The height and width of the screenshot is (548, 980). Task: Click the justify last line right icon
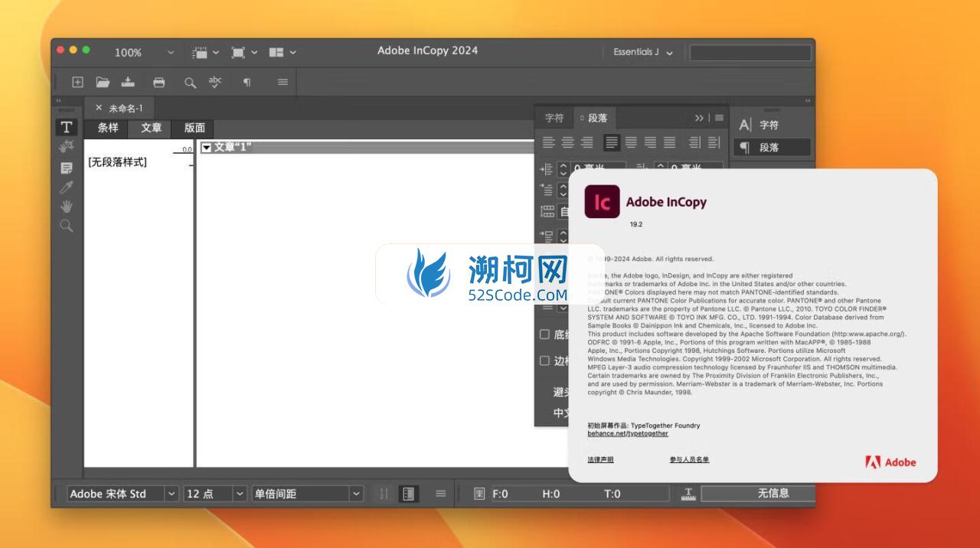point(650,142)
